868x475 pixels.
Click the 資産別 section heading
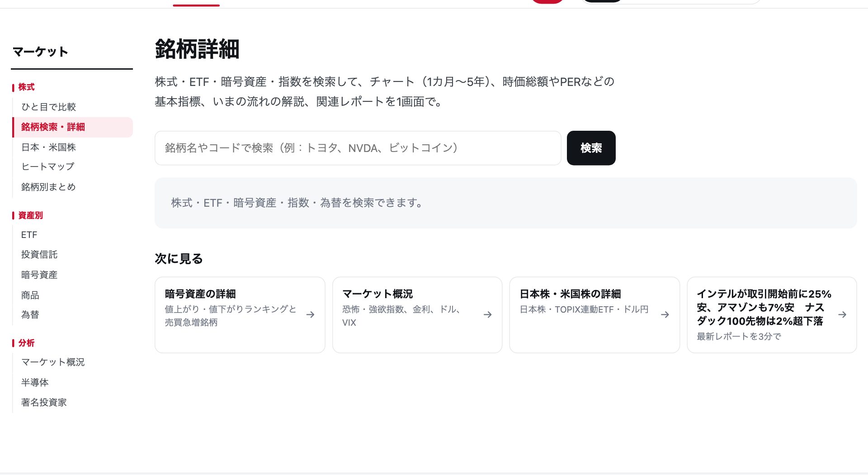point(30,215)
